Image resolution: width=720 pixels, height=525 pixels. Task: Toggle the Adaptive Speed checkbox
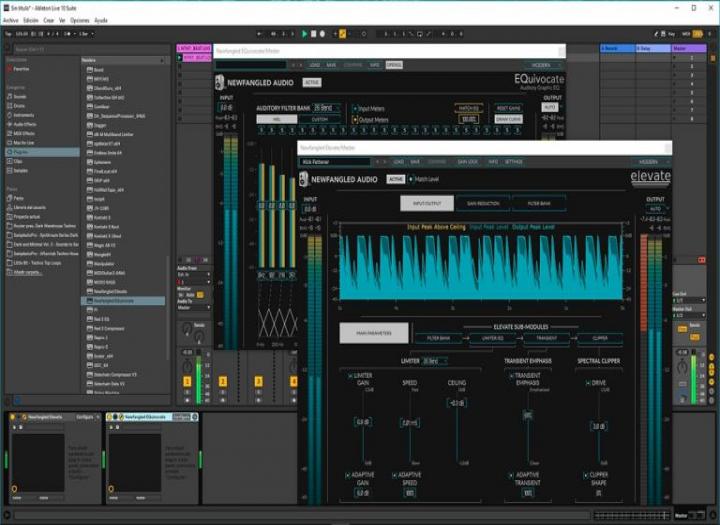pyautogui.click(x=394, y=475)
